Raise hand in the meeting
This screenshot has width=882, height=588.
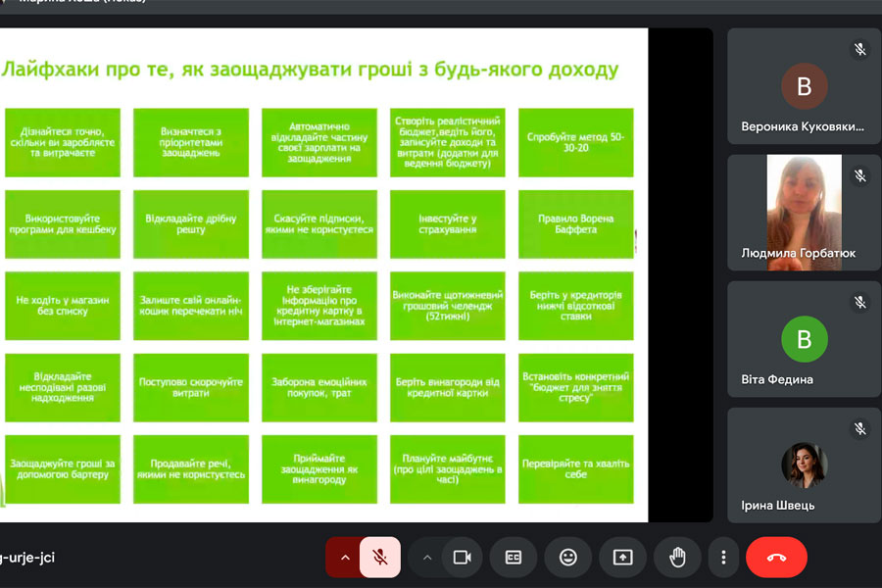point(678,558)
